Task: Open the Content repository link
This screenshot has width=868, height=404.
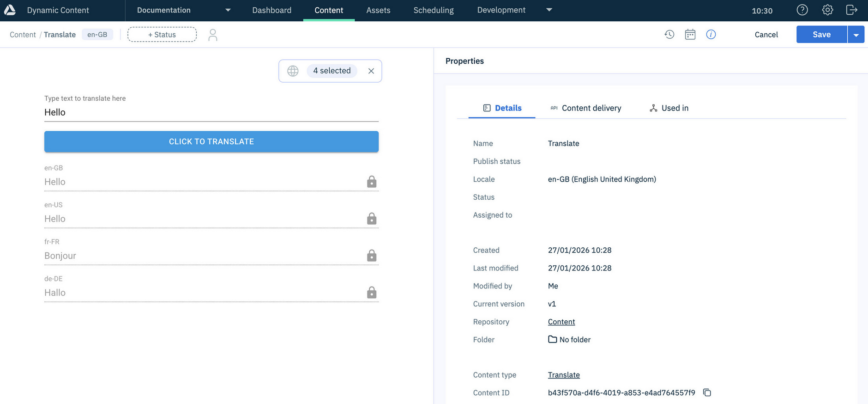Action: pos(561,322)
